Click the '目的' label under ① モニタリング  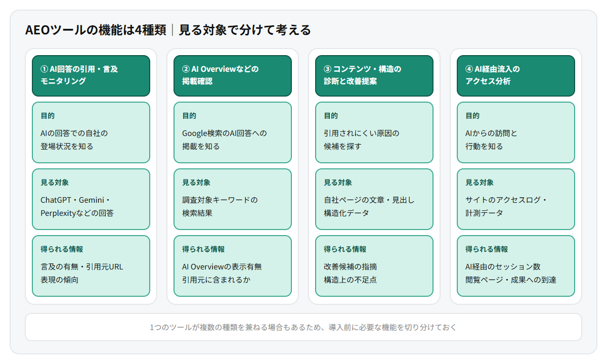48,116
